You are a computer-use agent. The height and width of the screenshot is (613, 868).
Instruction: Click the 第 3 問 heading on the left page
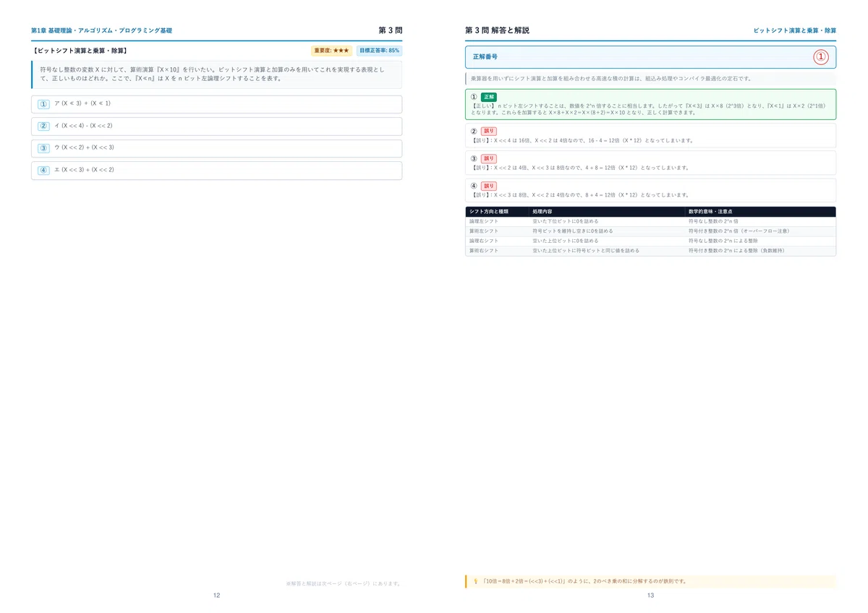(390, 30)
